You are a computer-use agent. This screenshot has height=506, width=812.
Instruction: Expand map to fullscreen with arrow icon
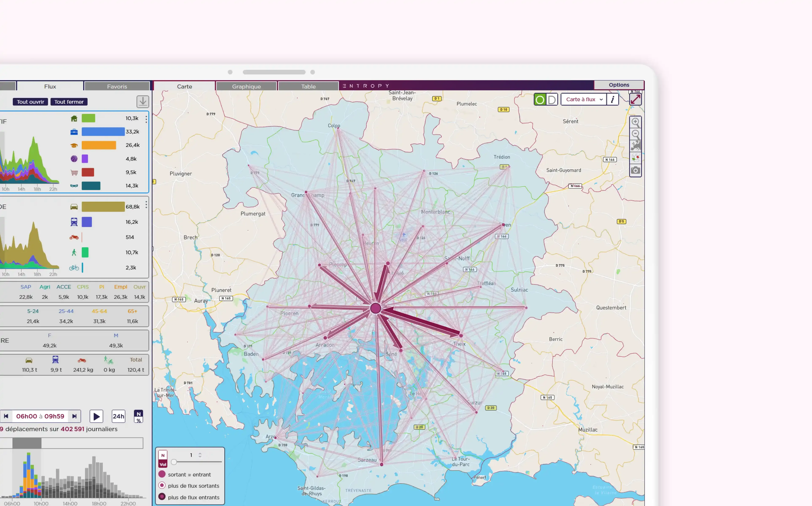635,99
